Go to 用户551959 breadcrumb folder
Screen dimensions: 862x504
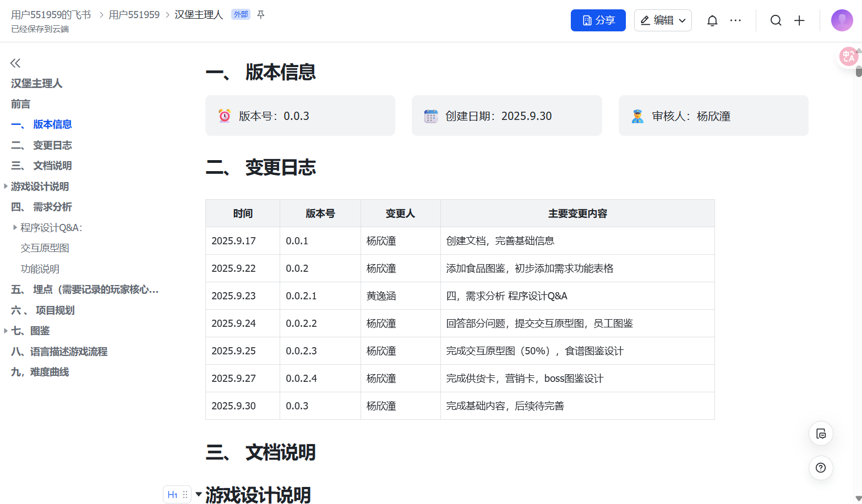[134, 15]
